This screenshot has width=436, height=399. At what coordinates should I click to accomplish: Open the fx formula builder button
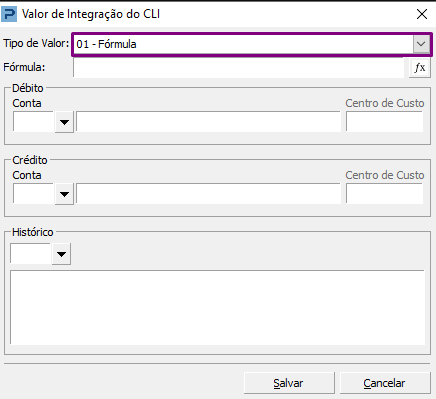pyautogui.click(x=420, y=68)
